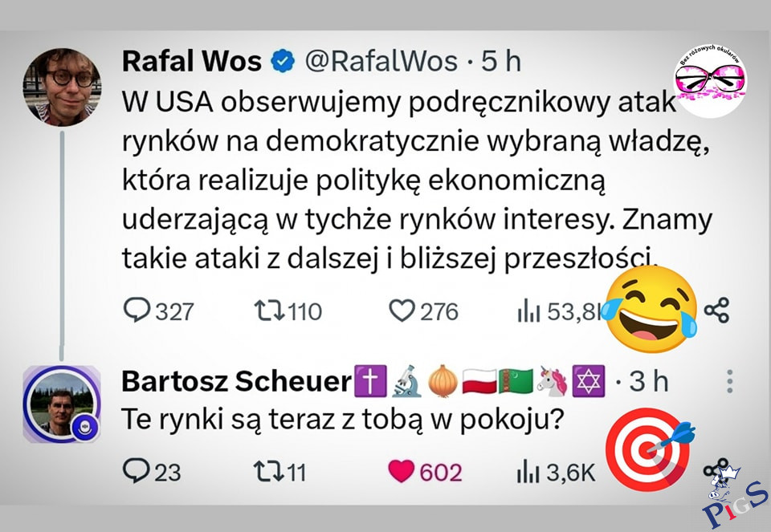Reply to Bartosz Scheuer's comment
This screenshot has width=771, height=532.
point(152,471)
